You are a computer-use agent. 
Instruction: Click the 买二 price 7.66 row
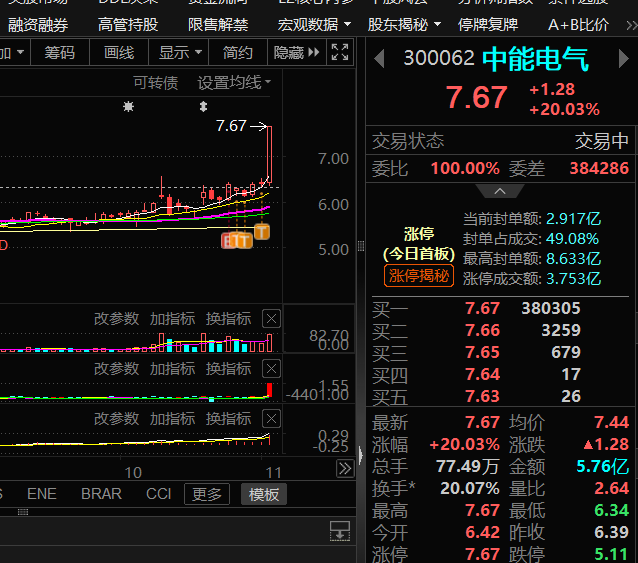pos(500,330)
